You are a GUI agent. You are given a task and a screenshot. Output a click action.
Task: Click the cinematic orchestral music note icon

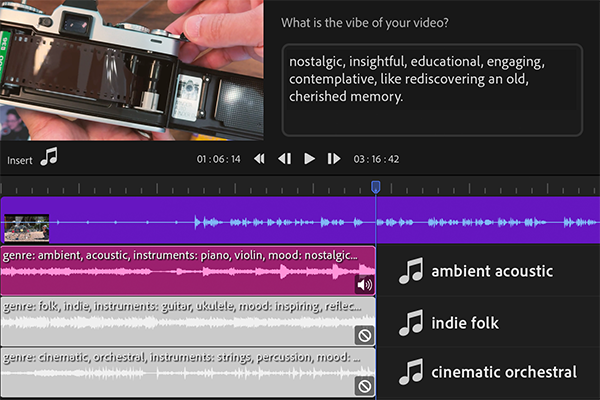pos(410,373)
